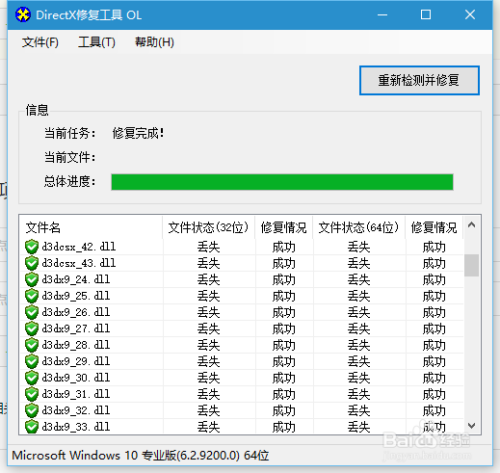This screenshot has height=473, width=500.
Task: Click shield icon beside d3dx9_29.dll
Action: coord(32,361)
